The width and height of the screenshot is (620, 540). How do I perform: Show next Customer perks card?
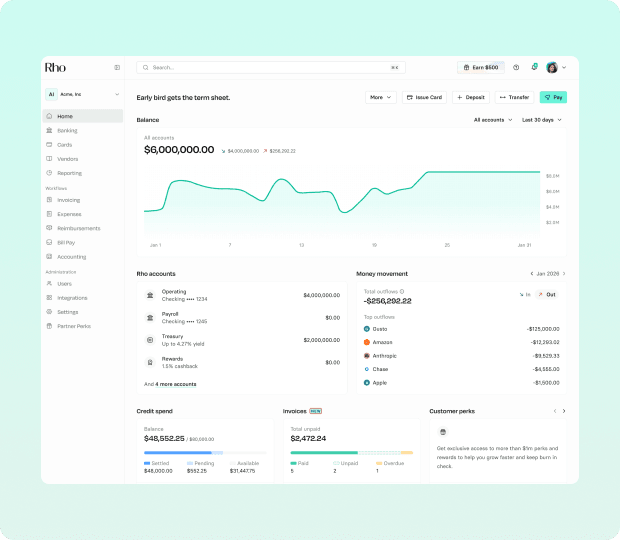click(564, 411)
